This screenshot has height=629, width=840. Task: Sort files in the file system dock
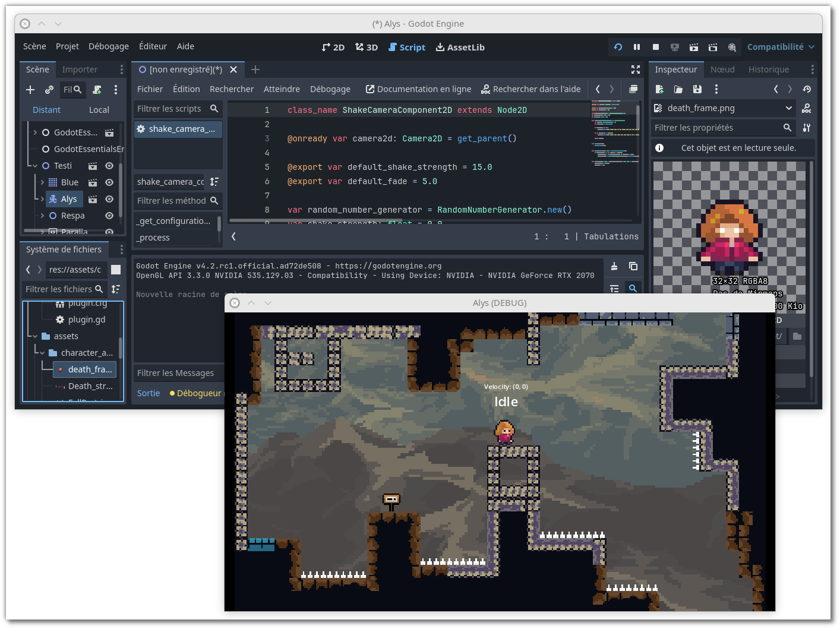tap(116, 289)
